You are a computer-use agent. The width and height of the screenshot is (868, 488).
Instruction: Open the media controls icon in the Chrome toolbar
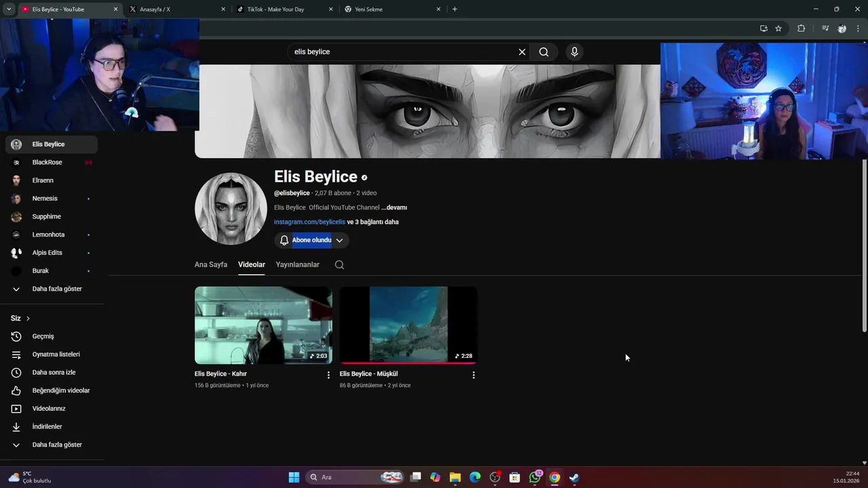[825, 28]
